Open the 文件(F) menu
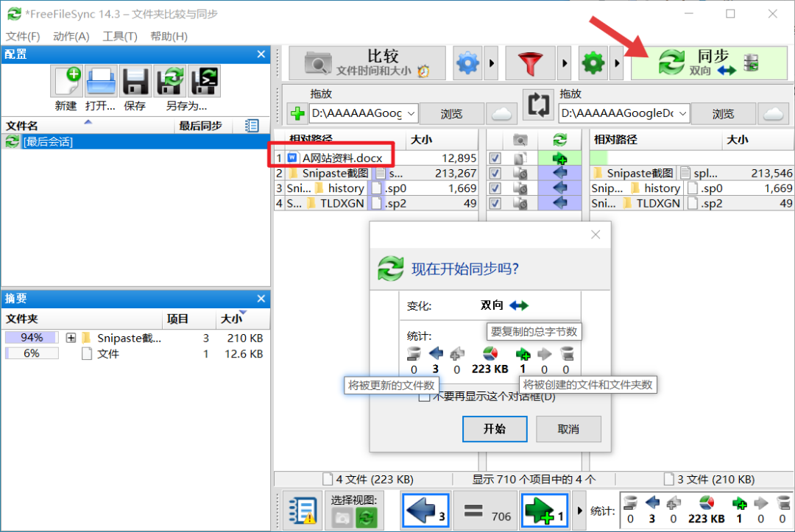The width and height of the screenshot is (795, 532). [x=23, y=37]
